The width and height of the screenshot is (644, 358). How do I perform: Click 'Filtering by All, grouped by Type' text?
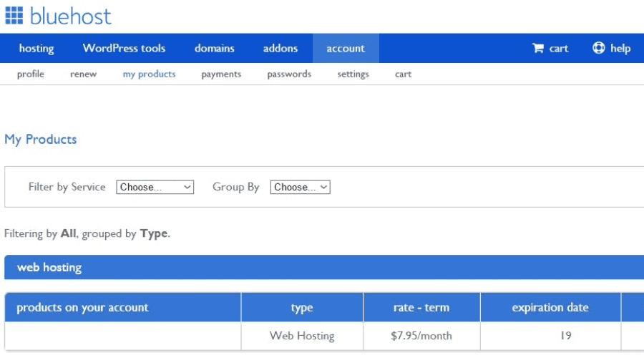(87, 233)
